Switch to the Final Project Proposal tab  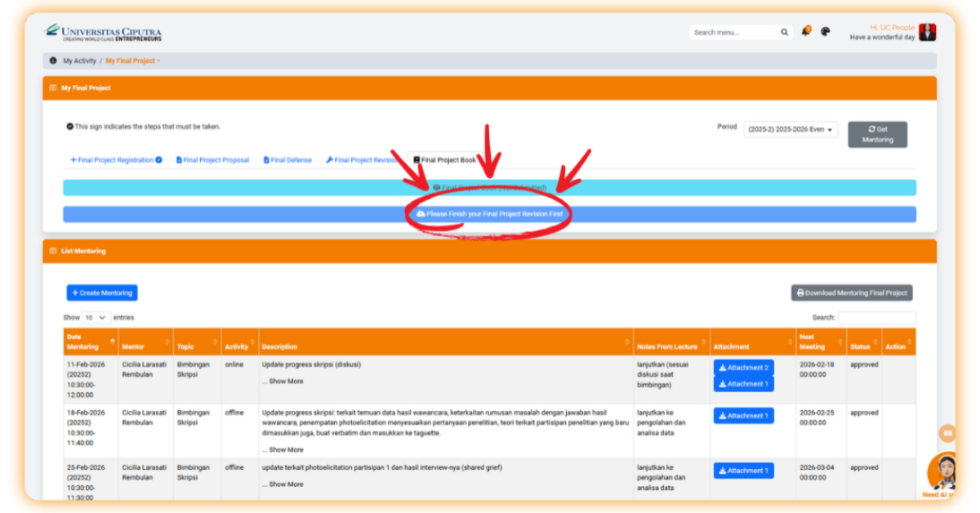pos(212,160)
